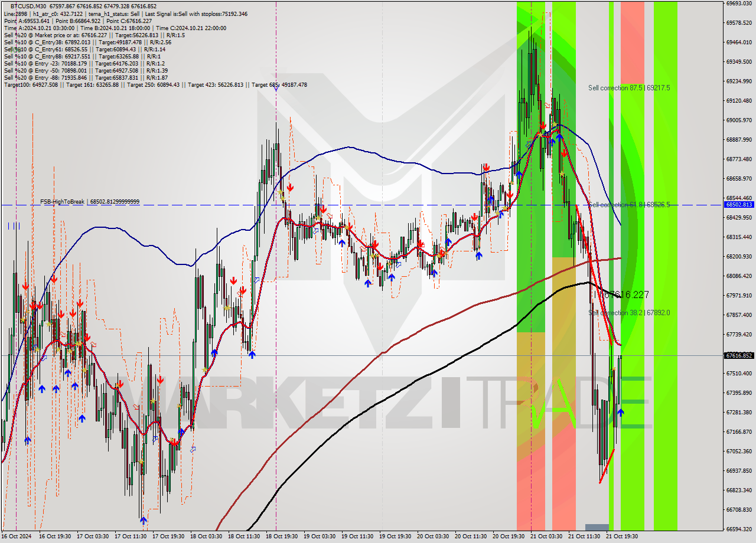Click price axis value 67739.420
The width and height of the screenshot is (756, 543).
point(738,334)
